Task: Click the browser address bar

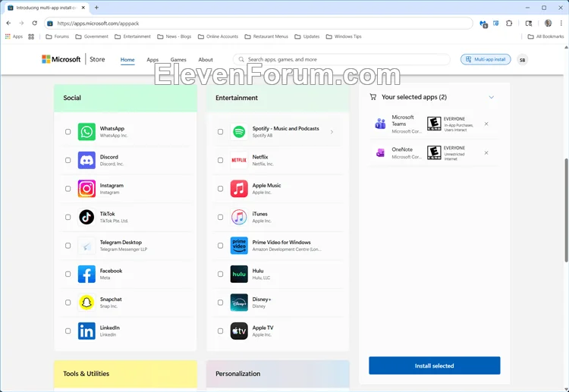Action: (259, 24)
